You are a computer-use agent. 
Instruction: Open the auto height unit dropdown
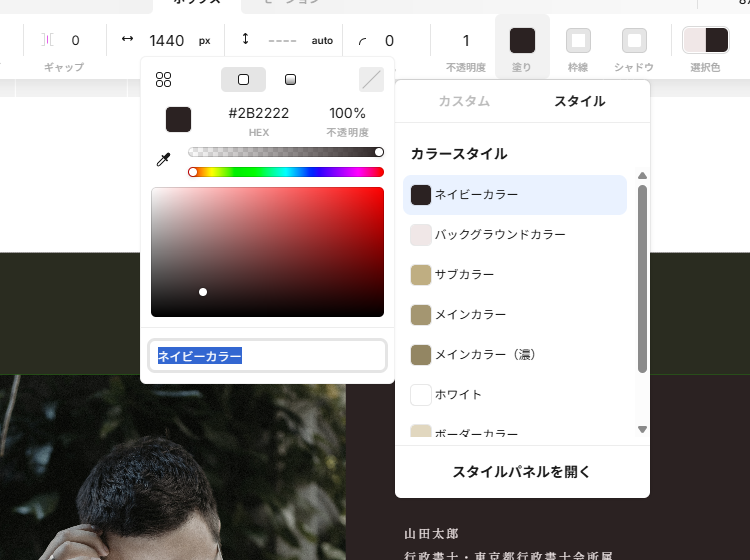pyautogui.click(x=322, y=41)
